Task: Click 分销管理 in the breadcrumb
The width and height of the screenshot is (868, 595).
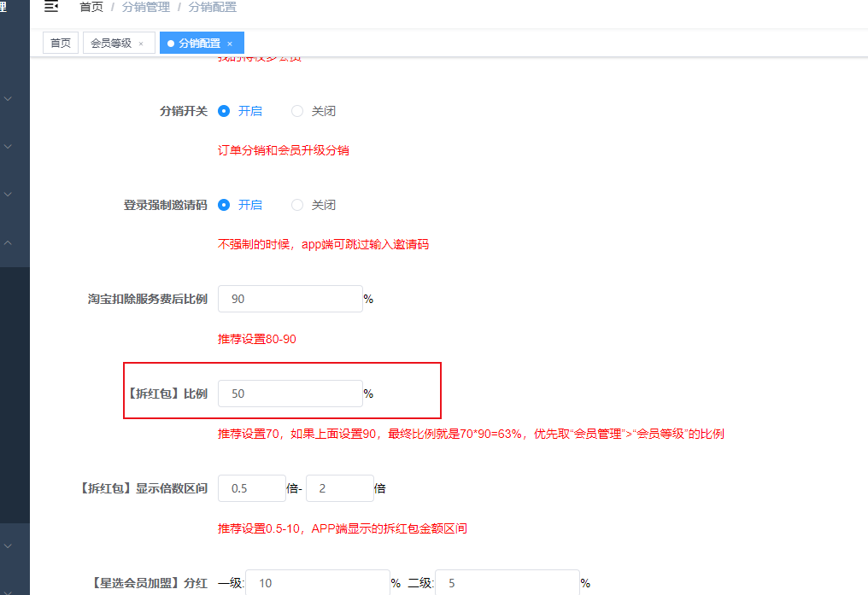Action: point(145,8)
